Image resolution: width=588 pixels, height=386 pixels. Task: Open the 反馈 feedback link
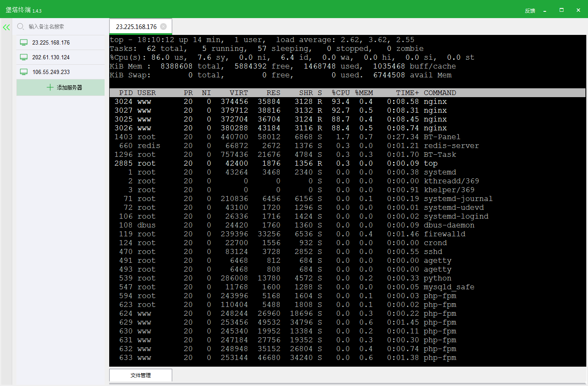point(530,11)
